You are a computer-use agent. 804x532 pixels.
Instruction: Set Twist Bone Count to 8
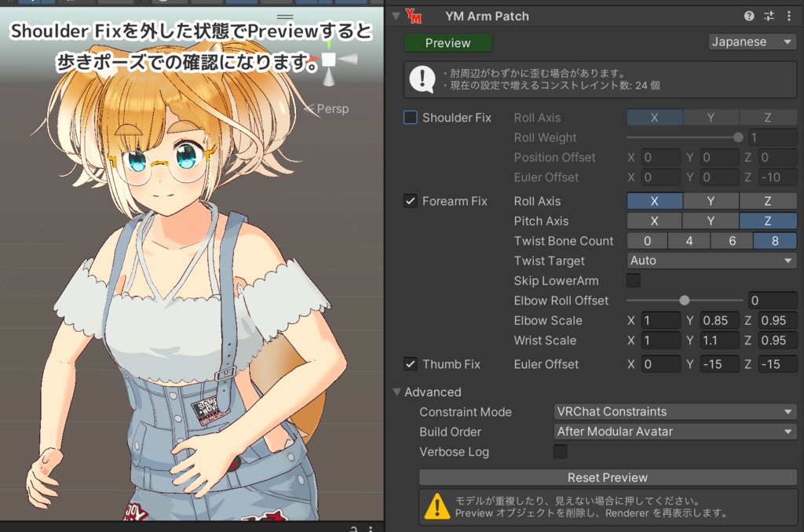point(775,241)
